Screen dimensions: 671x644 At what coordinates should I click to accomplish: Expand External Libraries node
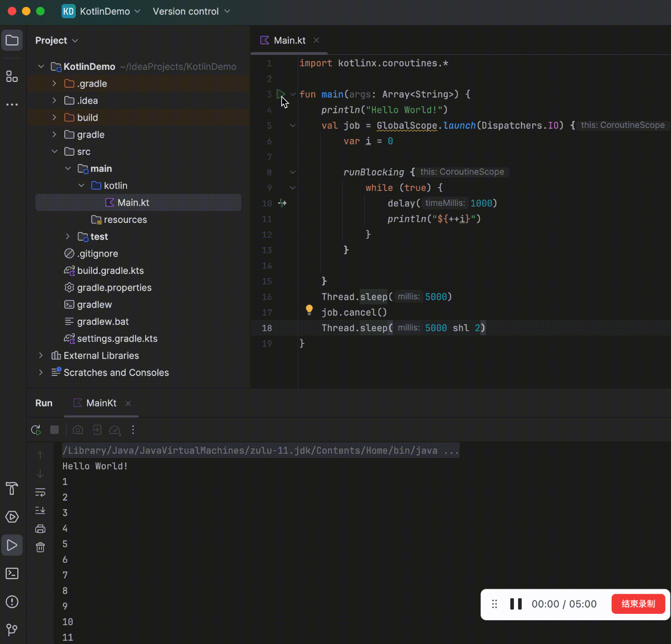click(41, 355)
